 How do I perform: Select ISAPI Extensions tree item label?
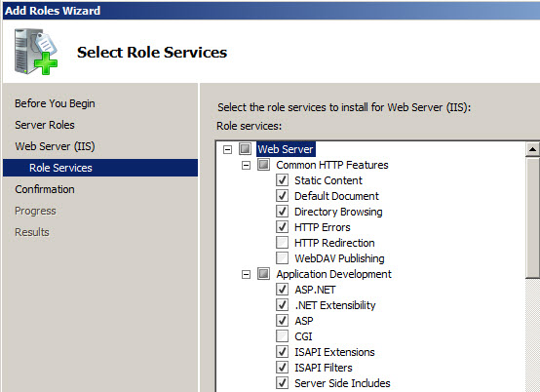[x=334, y=352]
